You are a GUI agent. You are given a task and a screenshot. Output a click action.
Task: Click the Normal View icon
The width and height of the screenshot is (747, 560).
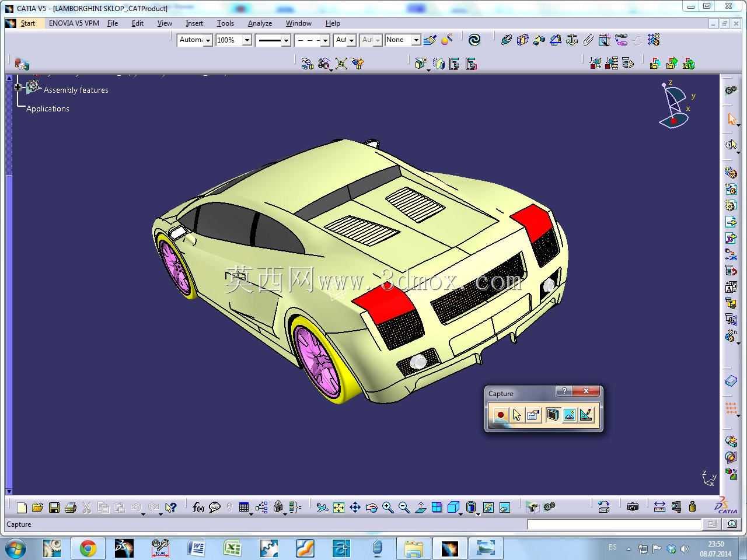pyautogui.click(x=420, y=508)
